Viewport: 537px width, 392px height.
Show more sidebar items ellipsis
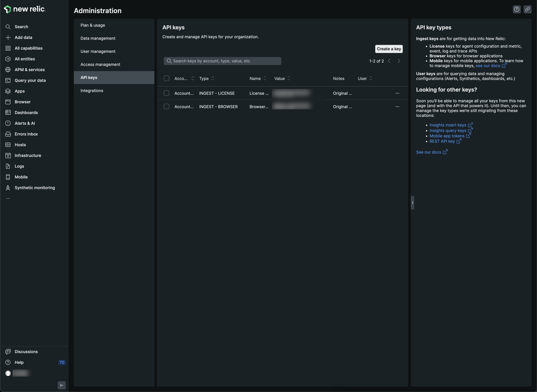[8, 198]
